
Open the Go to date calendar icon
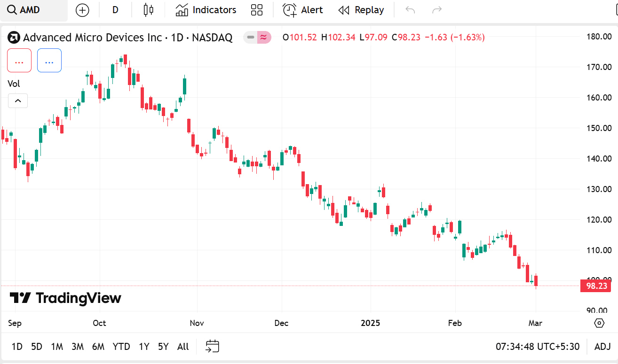tap(213, 347)
